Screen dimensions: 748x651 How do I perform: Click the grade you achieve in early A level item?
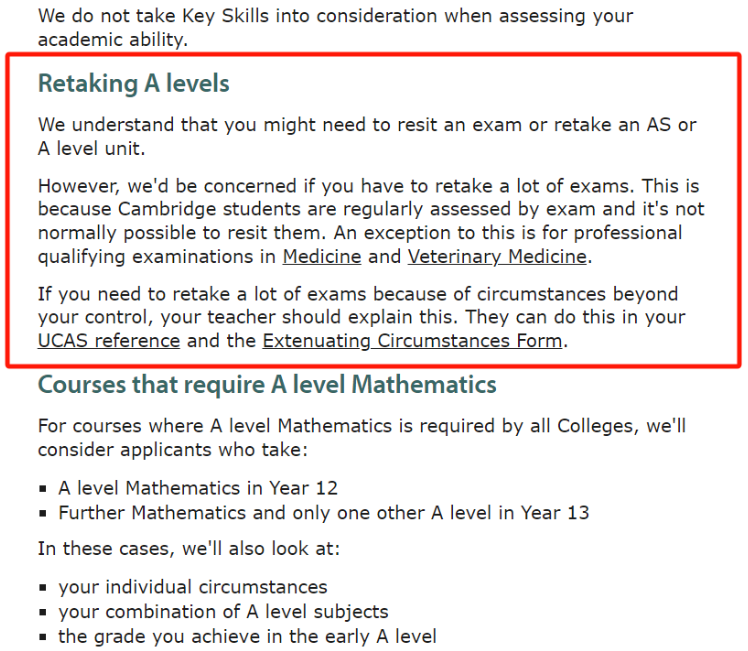(247, 637)
